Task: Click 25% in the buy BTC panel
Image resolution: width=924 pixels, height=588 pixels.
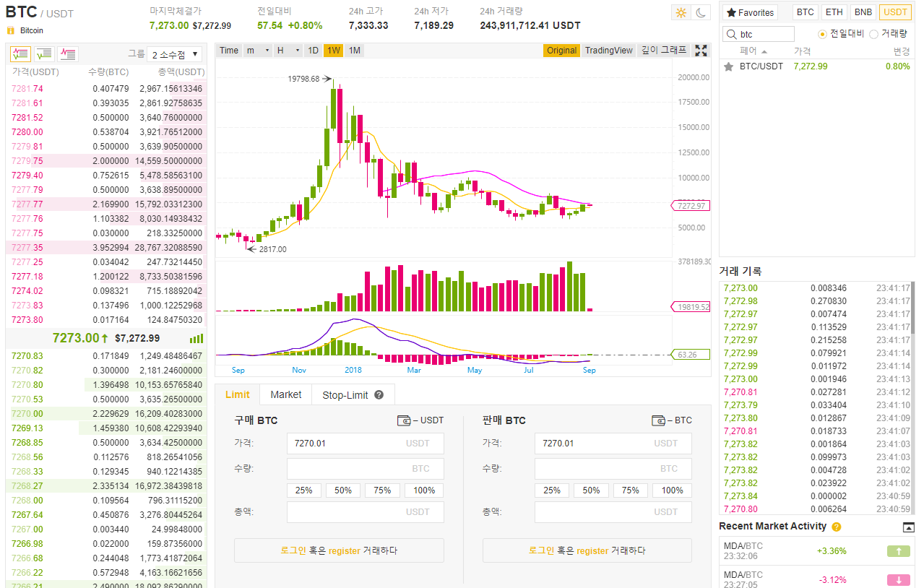Action: click(304, 490)
